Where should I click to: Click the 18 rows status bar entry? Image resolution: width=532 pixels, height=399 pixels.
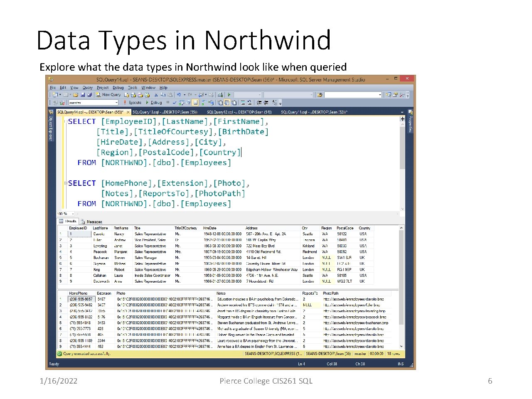393,354
